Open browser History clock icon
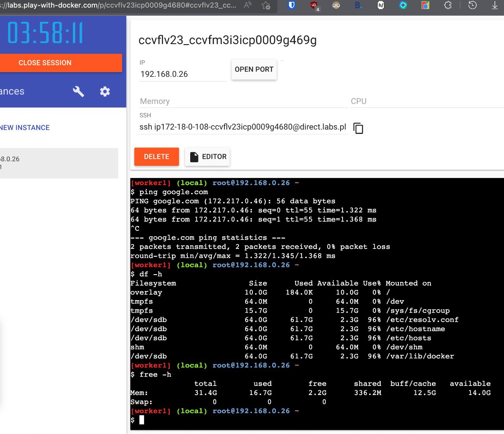 472,6
